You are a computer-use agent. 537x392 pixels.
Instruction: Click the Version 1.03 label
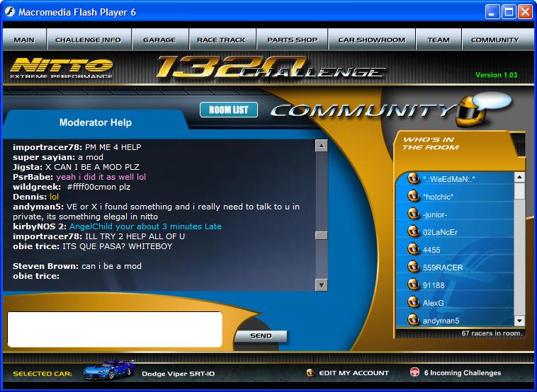(x=496, y=75)
